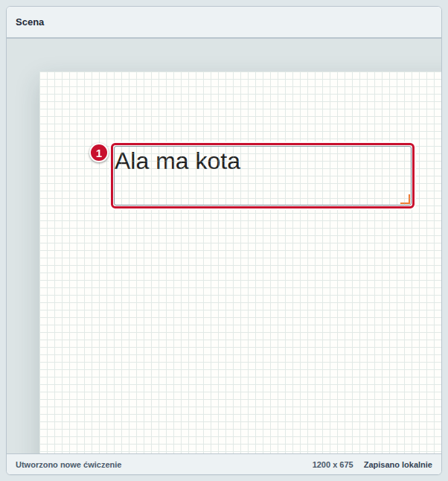Click the orange resize handle corner of the text box
Image resolution: width=448 pixels, height=481 pixels.
point(406,199)
